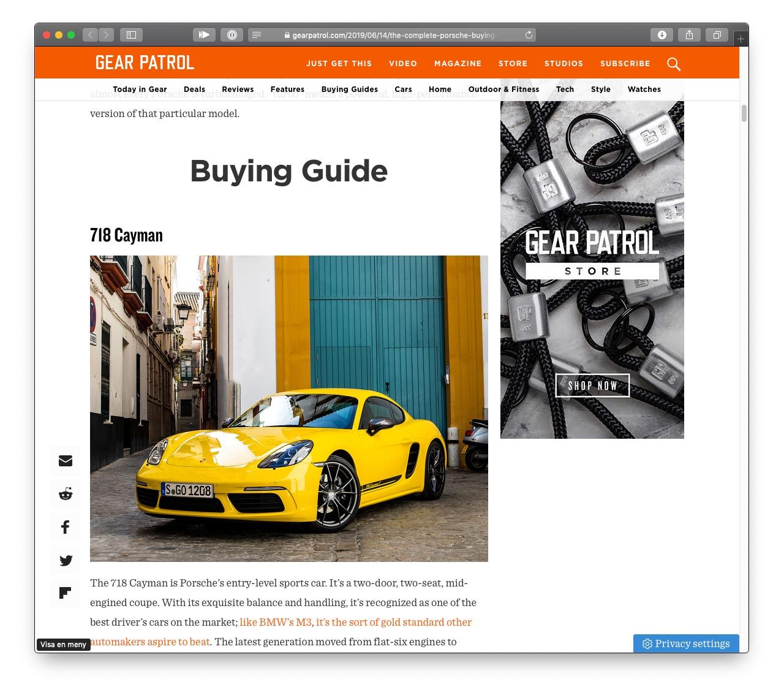This screenshot has width=784, height=698.
Task: Go to Cars category
Action: (403, 89)
